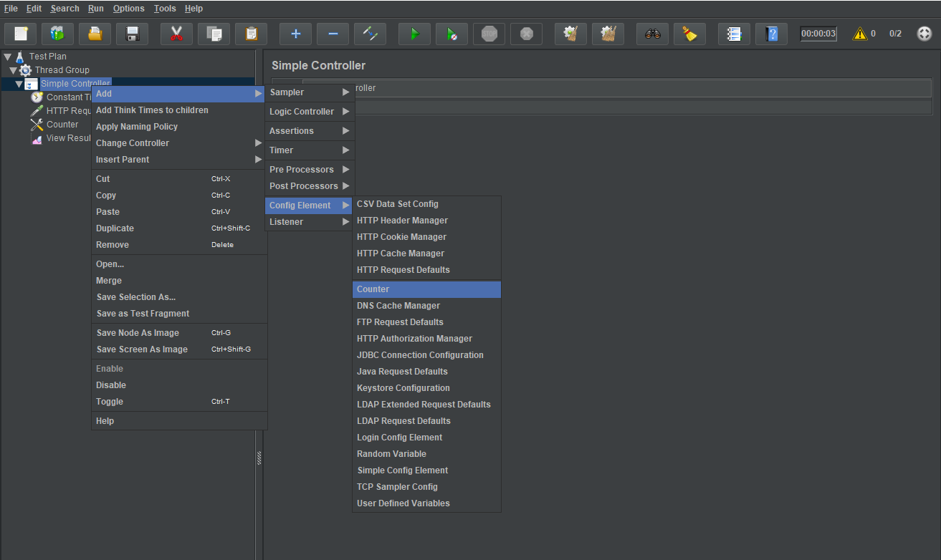
Task: Choose JDBC Connection Configuration
Action: 427,355
